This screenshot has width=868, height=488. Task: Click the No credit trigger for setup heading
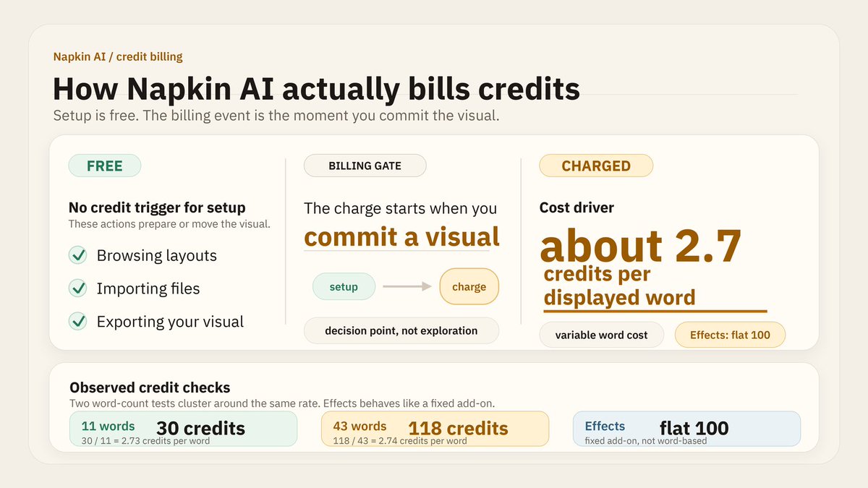(x=157, y=207)
